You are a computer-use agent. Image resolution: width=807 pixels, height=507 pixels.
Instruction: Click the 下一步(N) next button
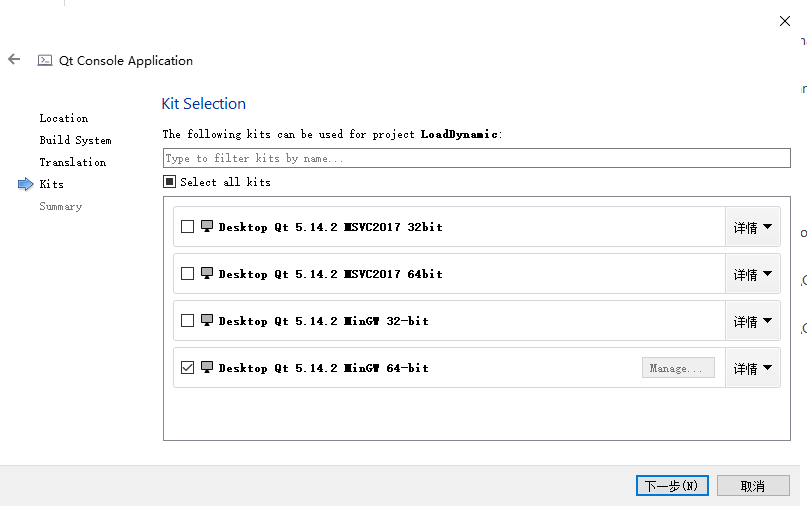[672, 485]
